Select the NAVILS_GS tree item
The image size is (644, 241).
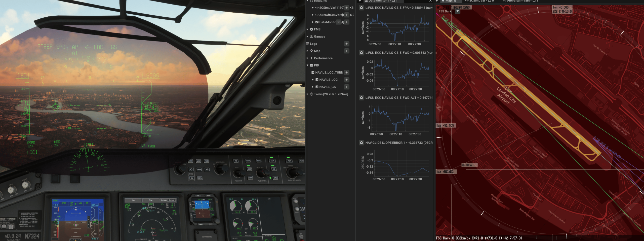pyautogui.click(x=327, y=87)
